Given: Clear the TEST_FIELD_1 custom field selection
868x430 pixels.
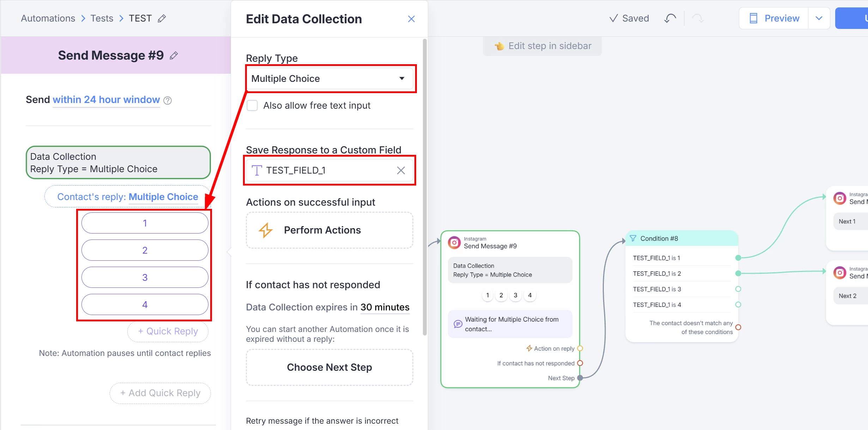Looking at the screenshot, I should [x=401, y=170].
